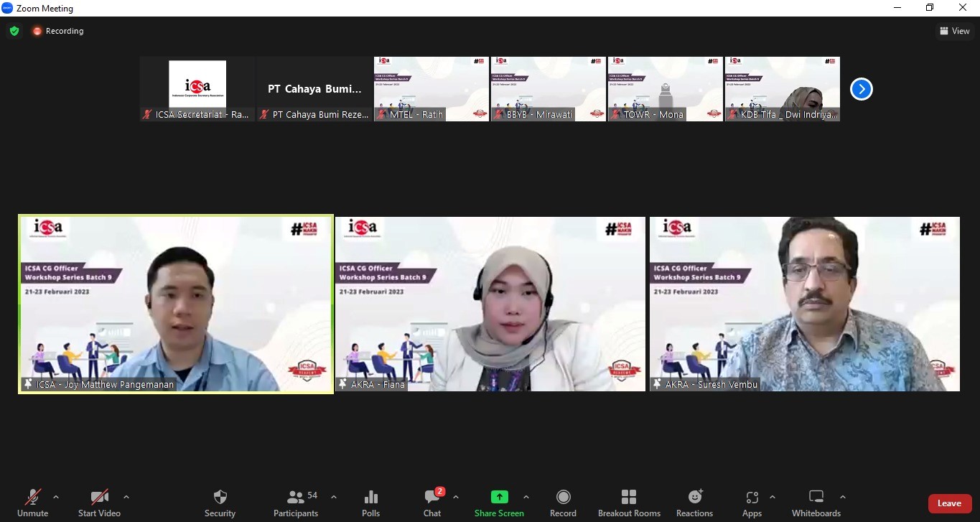
Task: Toggle the Record button
Action: pyautogui.click(x=563, y=503)
